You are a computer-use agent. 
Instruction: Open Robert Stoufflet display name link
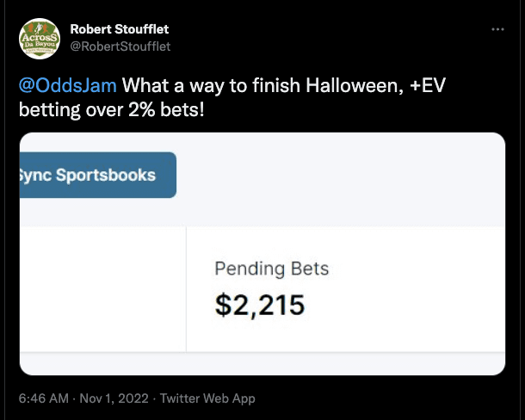point(119,29)
